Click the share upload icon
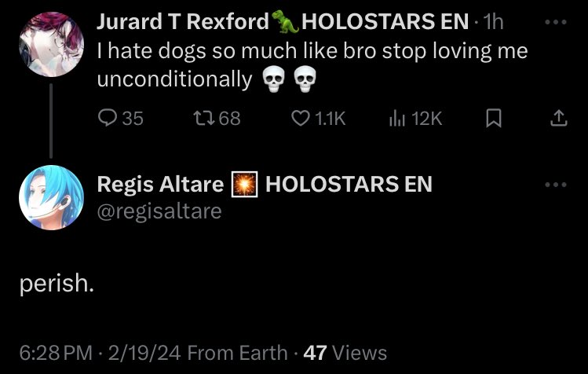Screen dimensions: 588x374 click(559, 118)
